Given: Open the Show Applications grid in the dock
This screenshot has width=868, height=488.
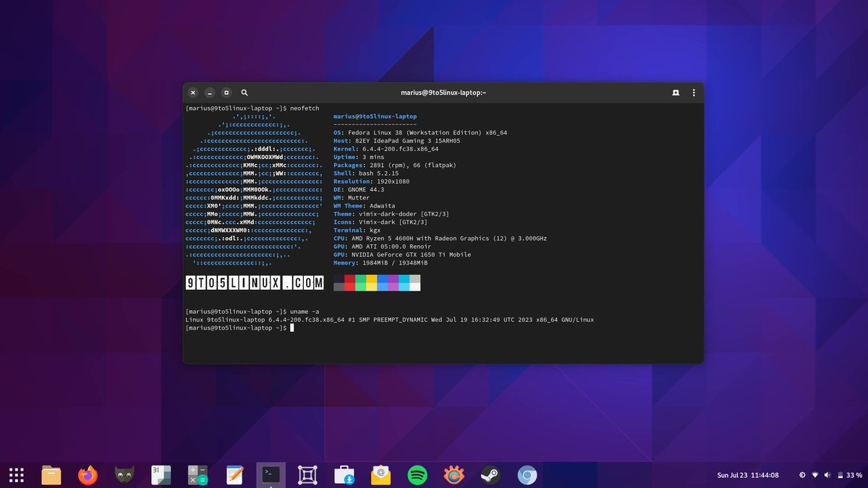Looking at the screenshot, I should click(17, 475).
